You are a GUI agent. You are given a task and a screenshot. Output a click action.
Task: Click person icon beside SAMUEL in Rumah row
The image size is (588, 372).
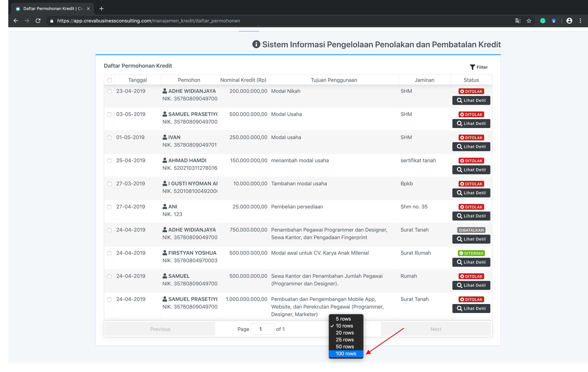tap(165, 276)
